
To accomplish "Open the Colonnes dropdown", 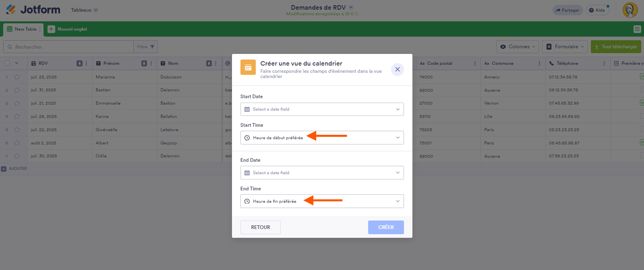I will 518,47.
